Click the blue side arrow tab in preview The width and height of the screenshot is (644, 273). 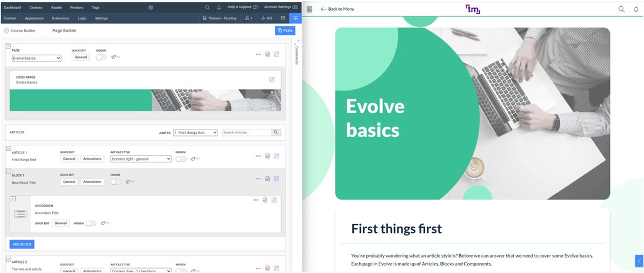pyautogui.click(x=639, y=260)
